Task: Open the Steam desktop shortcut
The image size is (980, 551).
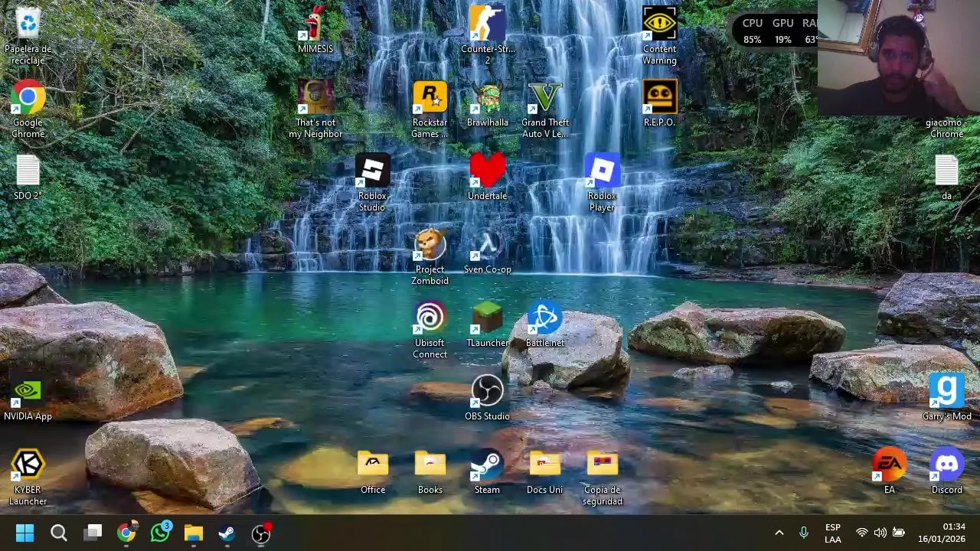Action: tap(488, 471)
